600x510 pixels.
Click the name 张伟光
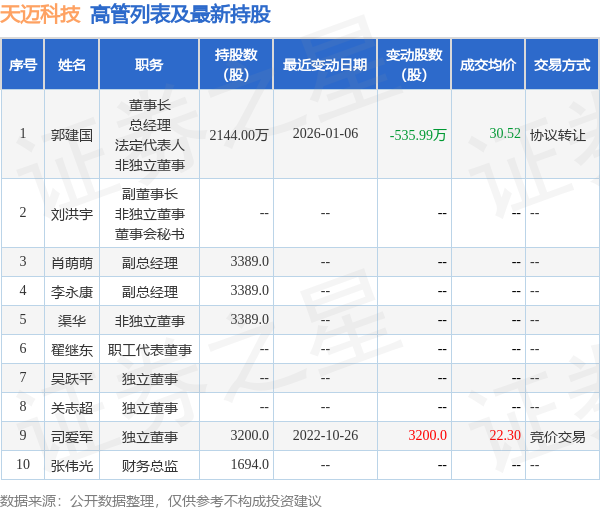click(x=72, y=466)
